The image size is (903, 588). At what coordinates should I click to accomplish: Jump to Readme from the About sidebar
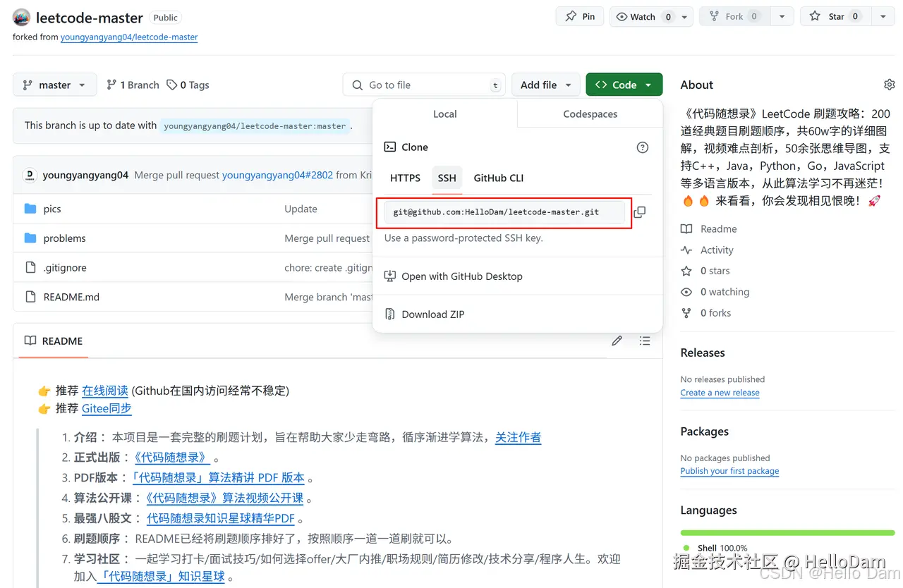[709, 229]
